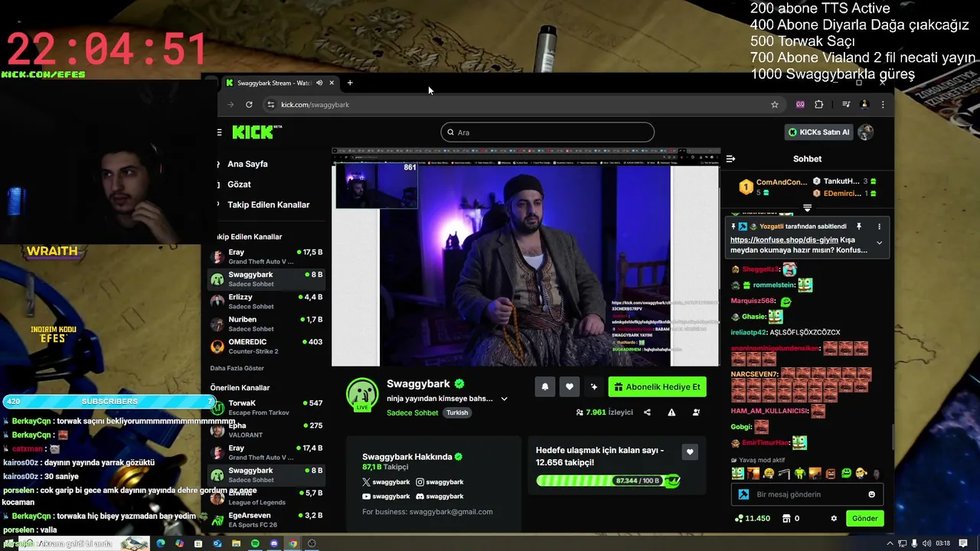Click the Bir mesaj gönderin chat input

click(x=806, y=494)
